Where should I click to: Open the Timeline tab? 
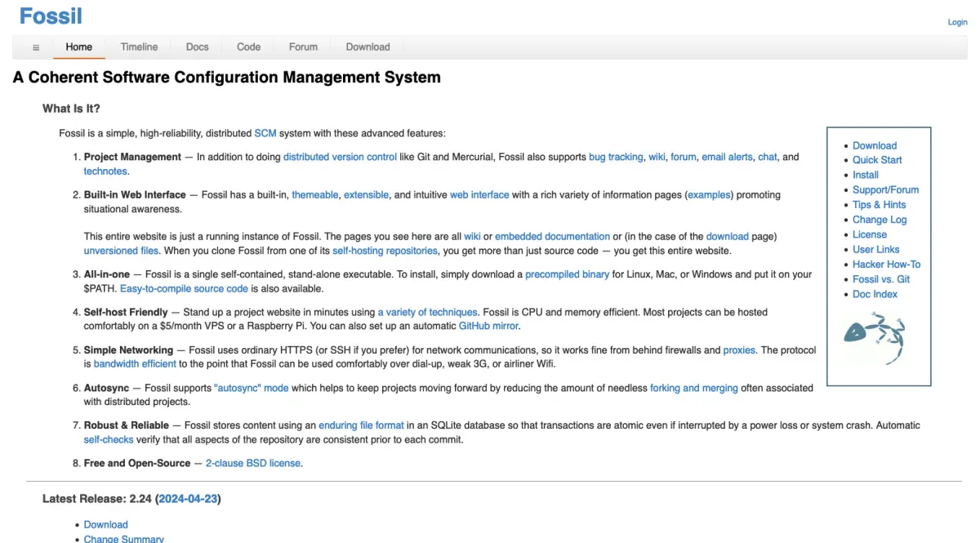(140, 47)
